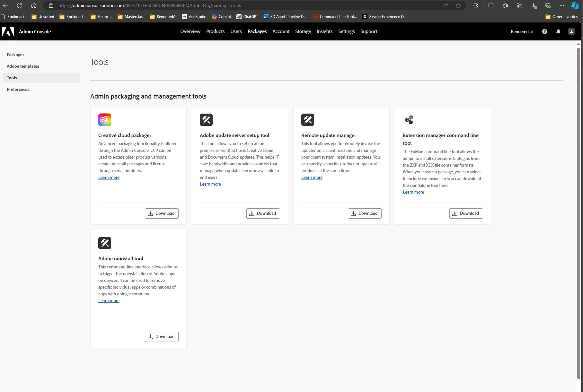Image resolution: width=583 pixels, height=392 pixels.
Task: Click the browser address bar URL
Action: 150,5
